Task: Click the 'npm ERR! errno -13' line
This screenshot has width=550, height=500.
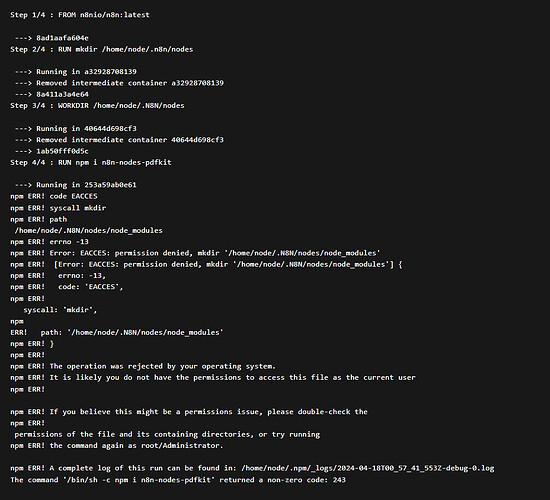Action: click(49, 242)
